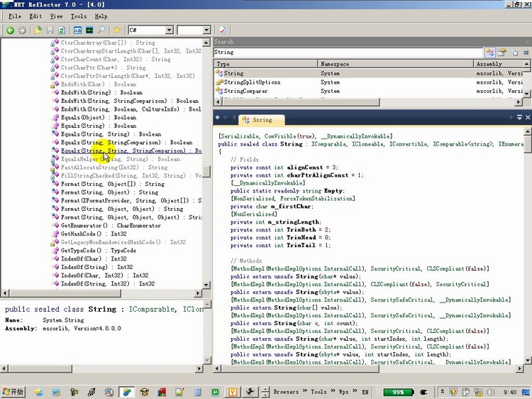Click the EN language indicator
This screenshot has width=532, height=399.
tap(365, 392)
